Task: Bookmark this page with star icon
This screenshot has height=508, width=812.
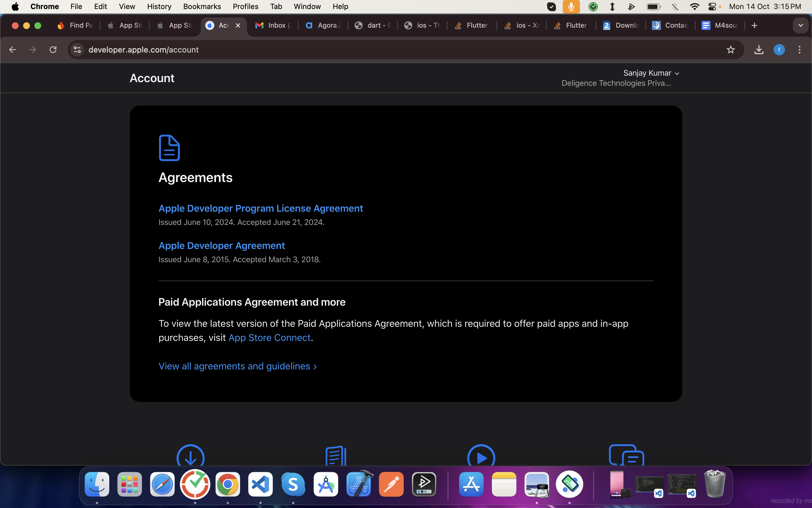Action: [731, 50]
